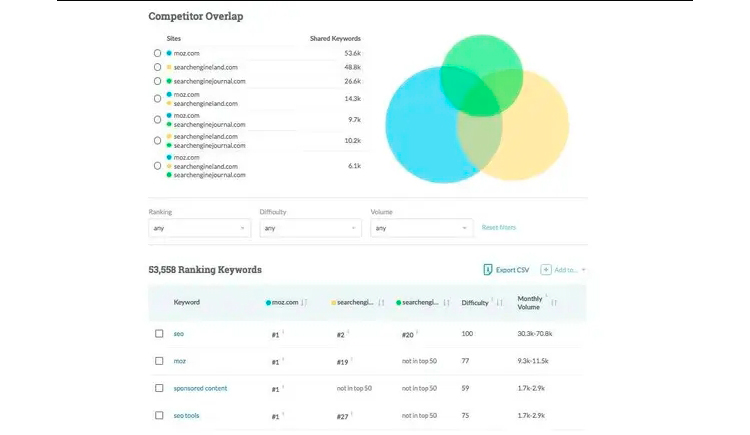
Task: Click the Reset filters link
Action: [499, 228]
